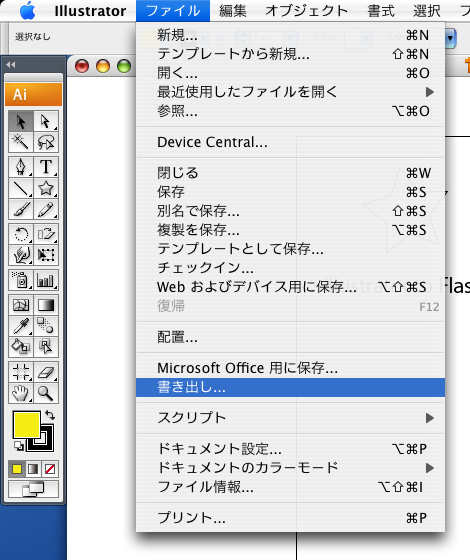The height and width of the screenshot is (560, 470).
Task: Choose Device Central... menu item
Action: tap(290, 142)
